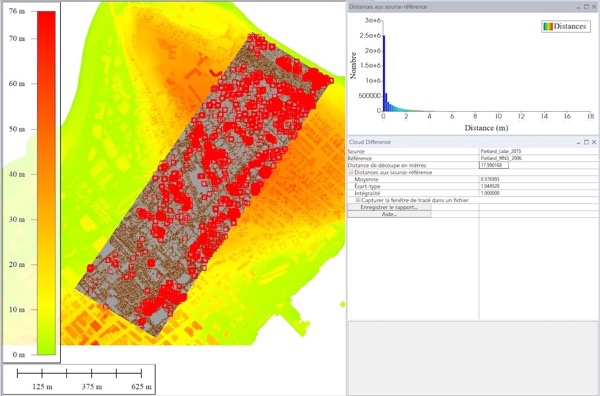Select the Intégralité value cell

pyautogui.click(x=539, y=193)
